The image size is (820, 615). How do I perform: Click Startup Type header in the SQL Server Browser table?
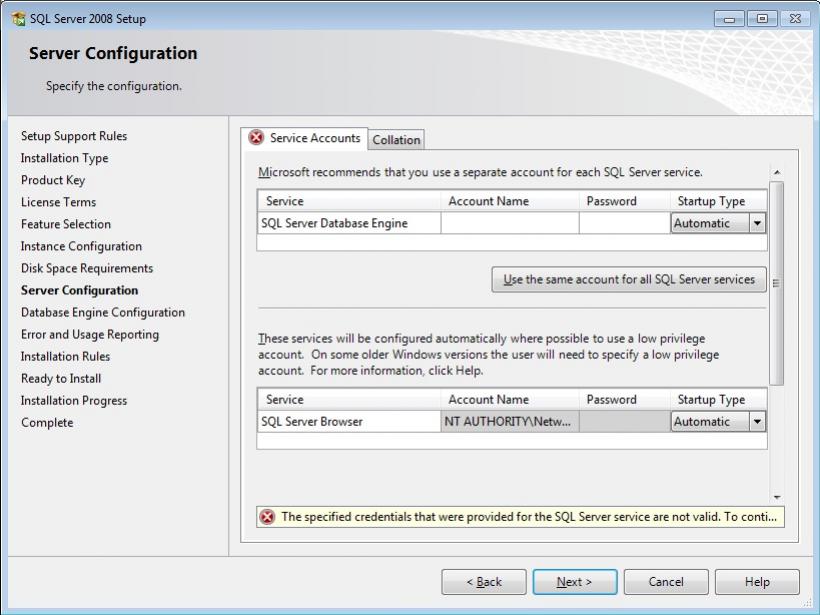click(x=719, y=400)
